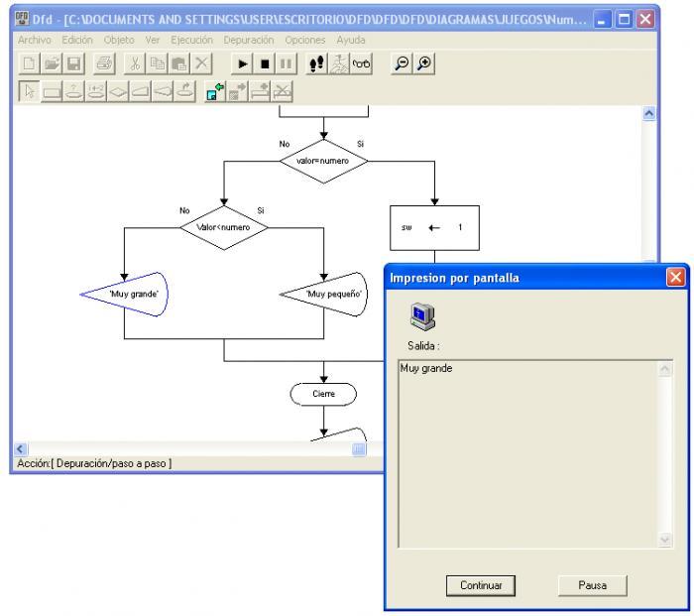694x616 pixels.
Task: Open the Ayuda menu
Action: click(351, 40)
